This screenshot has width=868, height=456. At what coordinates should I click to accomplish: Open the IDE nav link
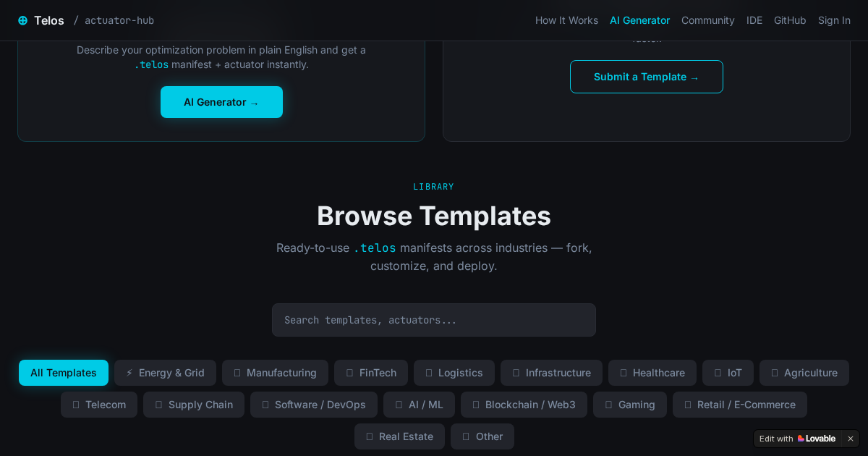click(754, 20)
